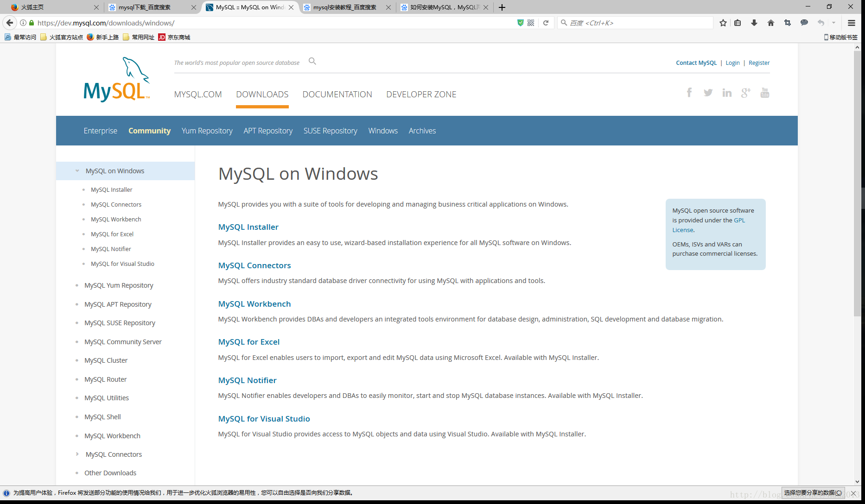Open bookmarks list icon in toolbar

coord(738,23)
